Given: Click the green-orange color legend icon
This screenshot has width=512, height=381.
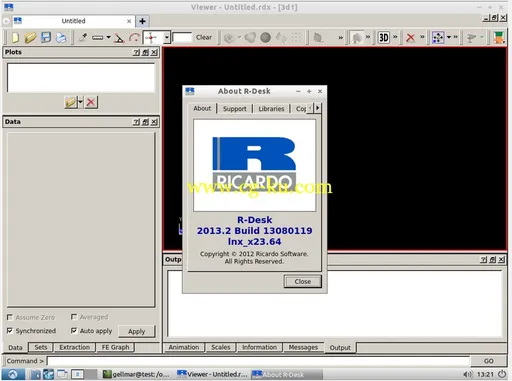Looking at the screenshot, I should pyautogui.click(x=499, y=38).
